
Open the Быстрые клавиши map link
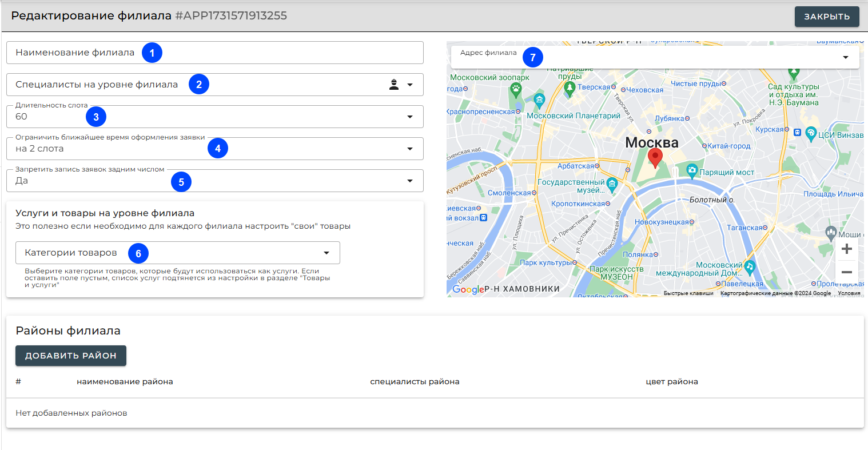pos(688,293)
